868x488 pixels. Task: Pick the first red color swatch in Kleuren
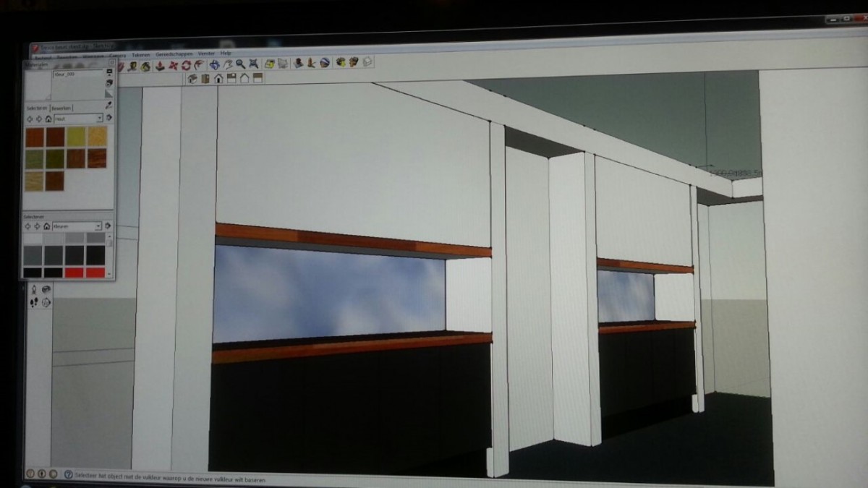point(75,273)
